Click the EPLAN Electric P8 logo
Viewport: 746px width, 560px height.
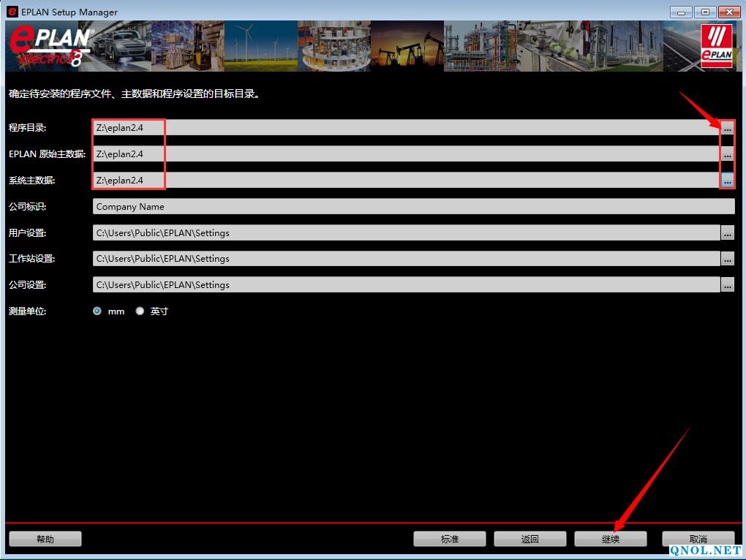tap(50, 47)
